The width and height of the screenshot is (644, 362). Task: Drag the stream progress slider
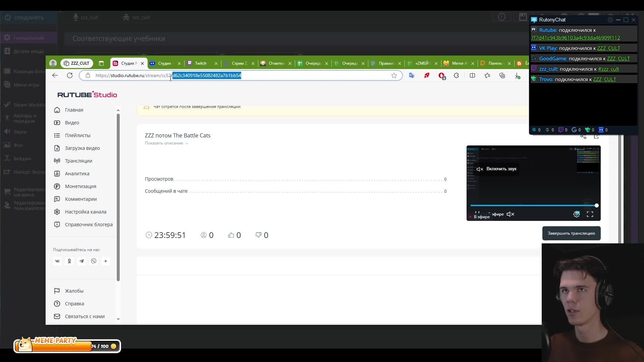[597, 205]
